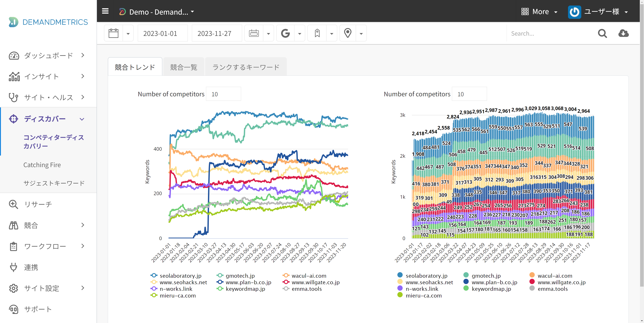Click the location pin icon
Screen dimensions: 644x323
pos(347,33)
